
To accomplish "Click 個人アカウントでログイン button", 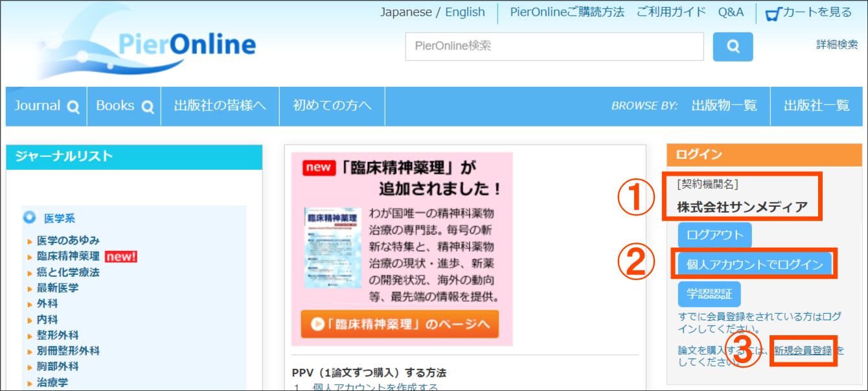I will pos(755,265).
